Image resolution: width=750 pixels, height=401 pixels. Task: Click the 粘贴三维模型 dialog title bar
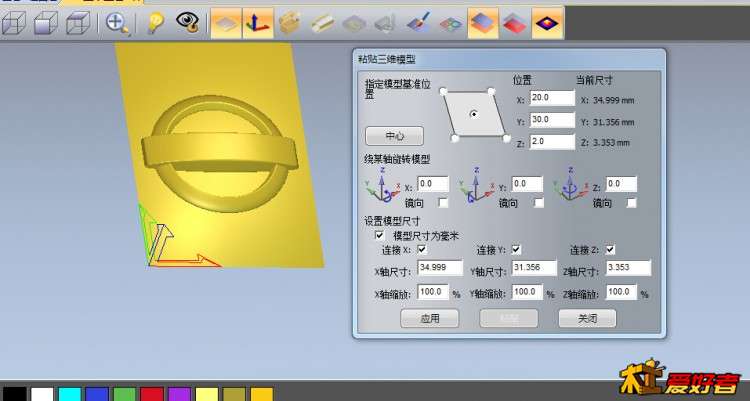(x=509, y=59)
